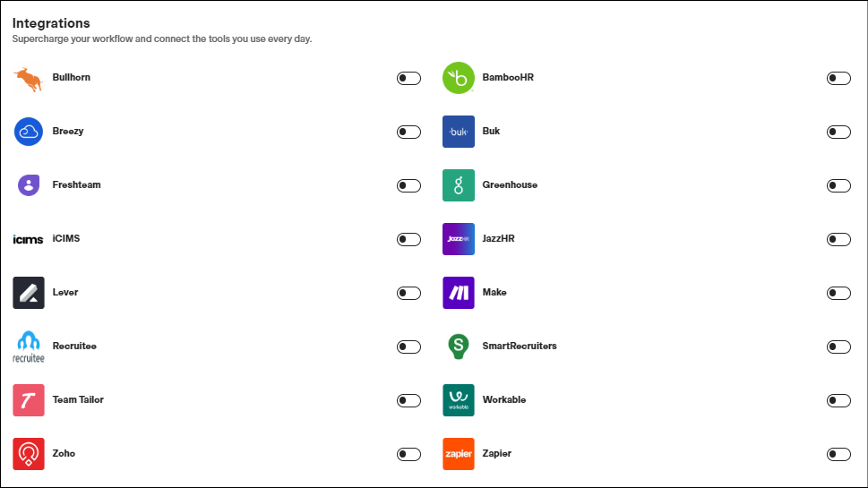
Task: Click the Freshteam purple person icon
Action: pos(29,185)
